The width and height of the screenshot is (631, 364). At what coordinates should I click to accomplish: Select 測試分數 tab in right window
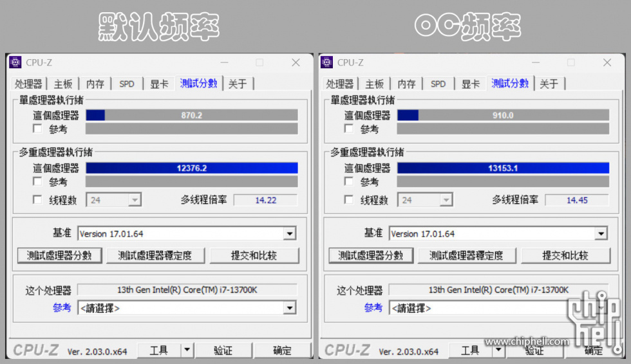pos(510,83)
